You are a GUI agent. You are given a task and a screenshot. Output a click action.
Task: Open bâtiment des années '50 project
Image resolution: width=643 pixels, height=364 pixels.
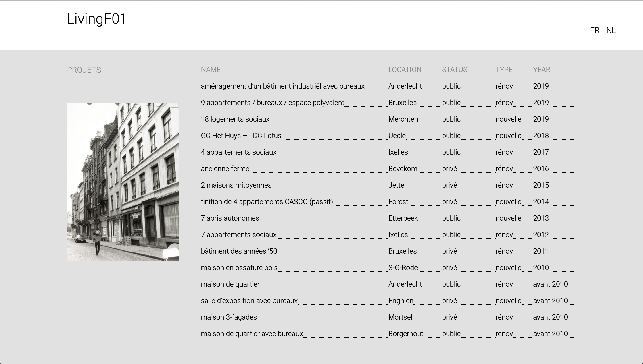point(239,251)
